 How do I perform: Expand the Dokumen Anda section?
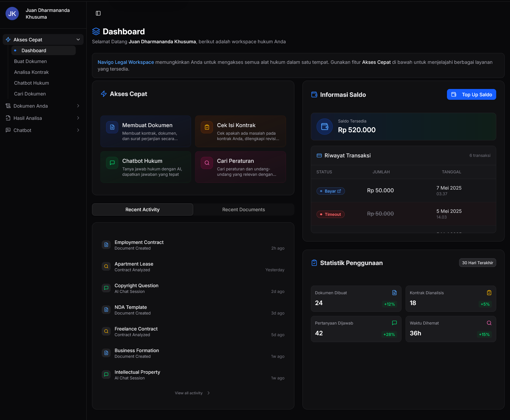[78, 106]
